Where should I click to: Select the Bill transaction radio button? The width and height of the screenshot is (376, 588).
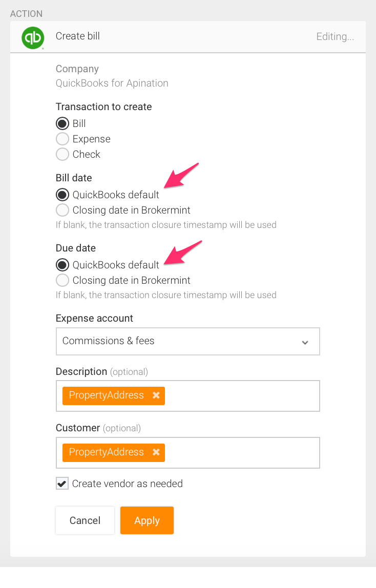coord(62,123)
